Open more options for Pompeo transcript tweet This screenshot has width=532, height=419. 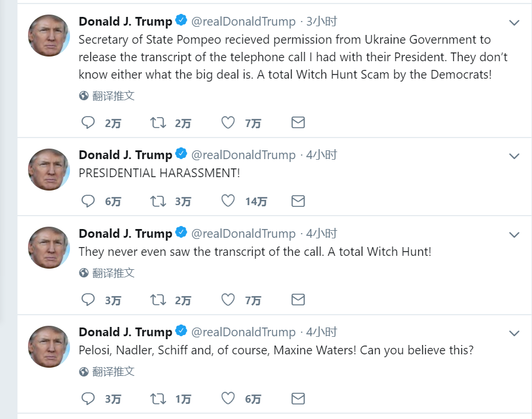coord(514,23)
